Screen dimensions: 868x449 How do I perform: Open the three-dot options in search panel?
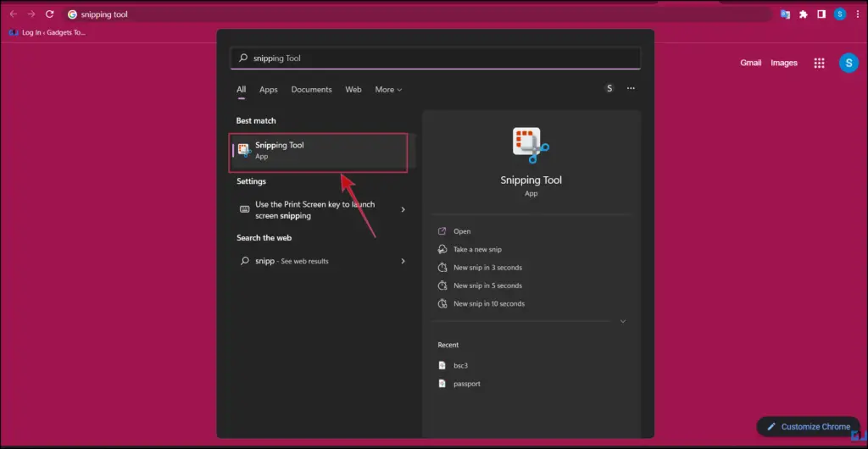631,88
